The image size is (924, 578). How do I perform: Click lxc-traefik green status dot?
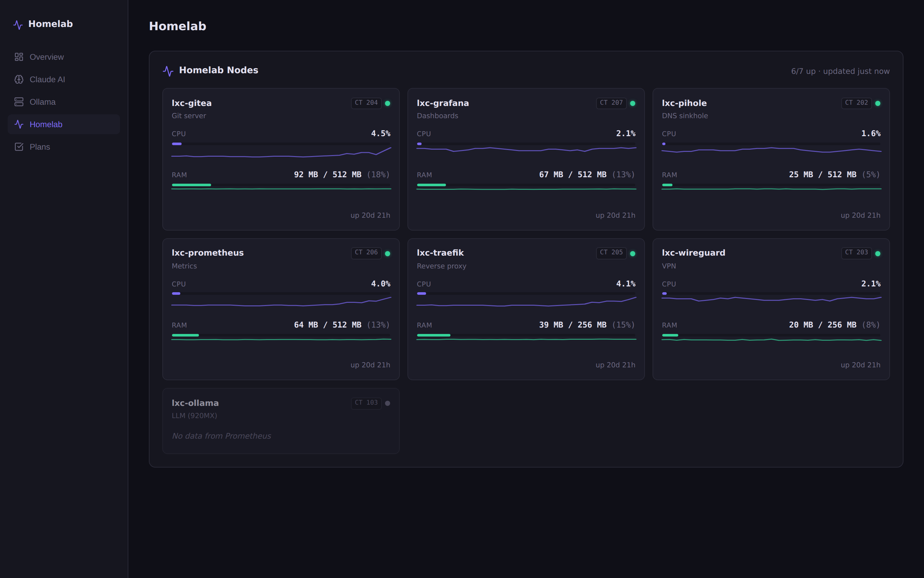633,253
